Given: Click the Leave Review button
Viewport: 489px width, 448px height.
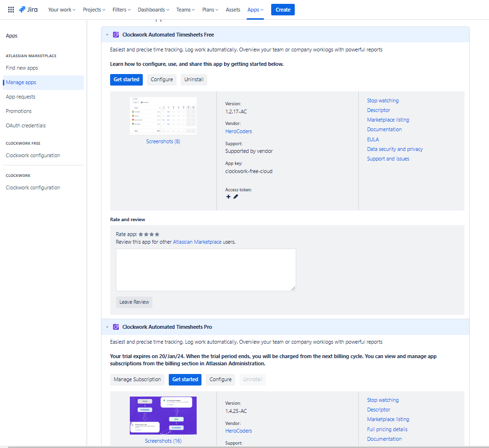Looking at the screenshot, I should pos(134,302).
